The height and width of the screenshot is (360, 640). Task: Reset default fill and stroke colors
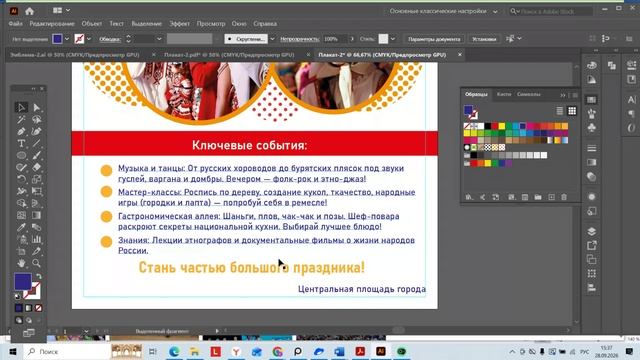pyautogui.click(x=18, y=296)
